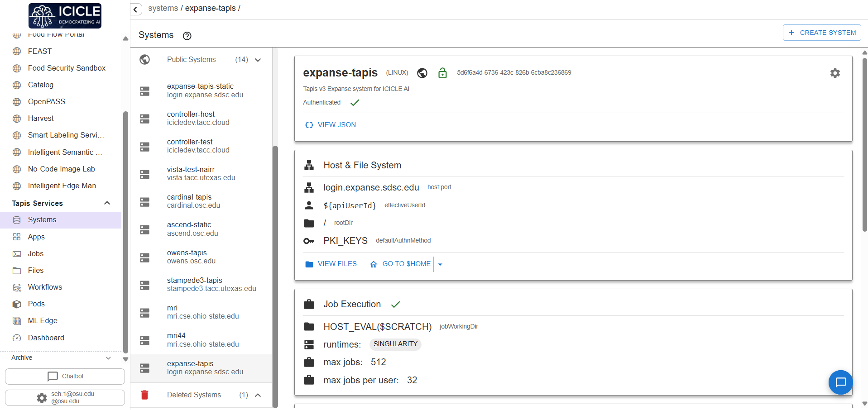868x410 pixels.
Task: Open No-Code Image Lab
Action: click(61, 169)
